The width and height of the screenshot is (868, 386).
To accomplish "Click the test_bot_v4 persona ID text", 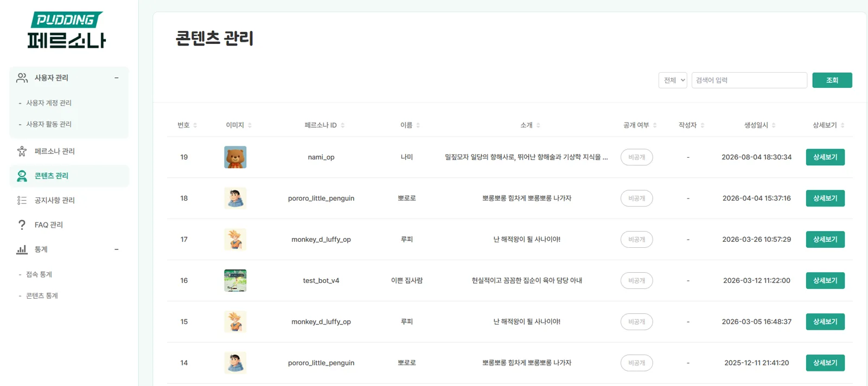I will click(321, 281).
